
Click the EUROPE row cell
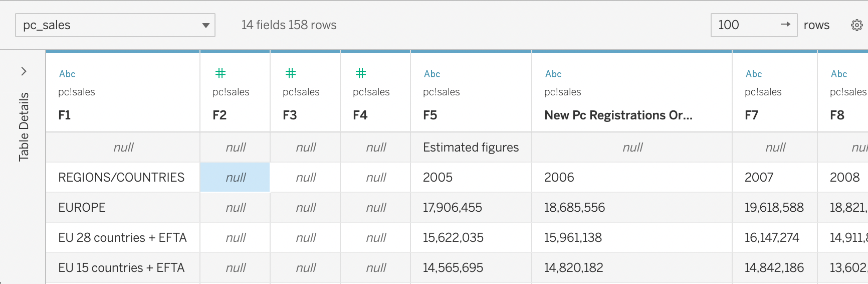pos(82,208)
